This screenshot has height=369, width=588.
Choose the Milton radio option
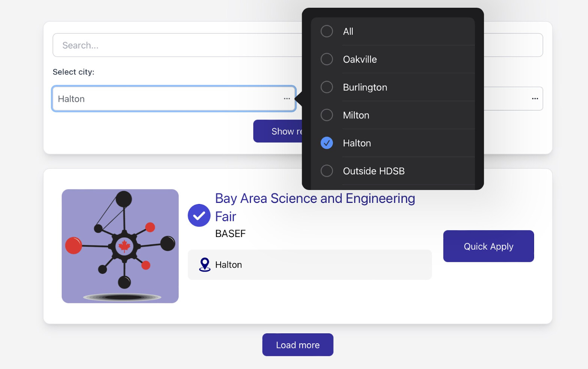327,115
